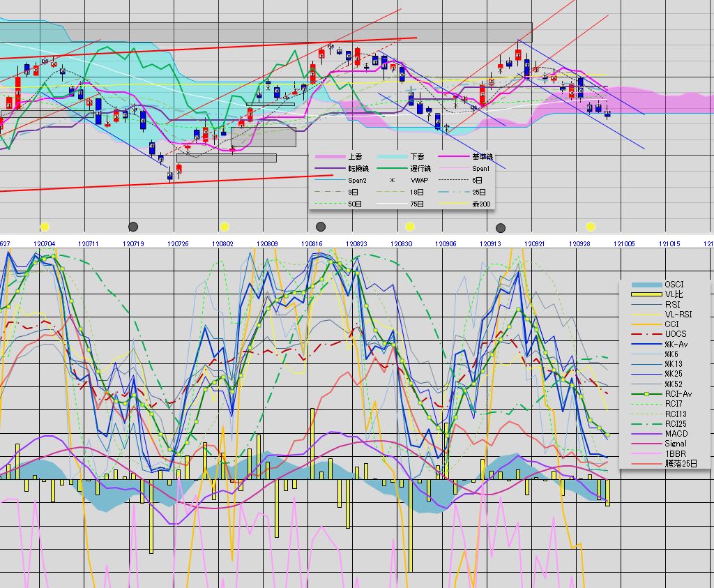Click the 121015 date axis label
Screen dimensions: 714x588
click(669, 243)
